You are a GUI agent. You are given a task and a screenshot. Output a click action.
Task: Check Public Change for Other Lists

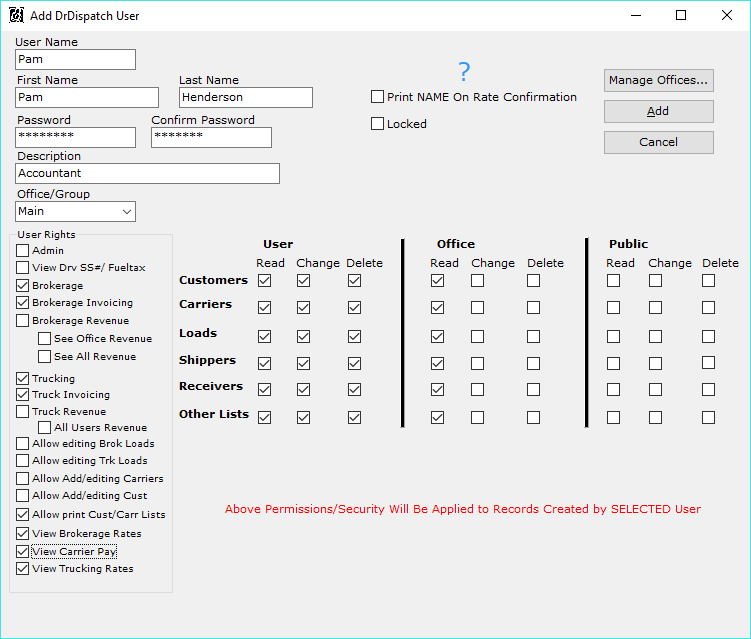pyautogui.click(x=656, y=418)
